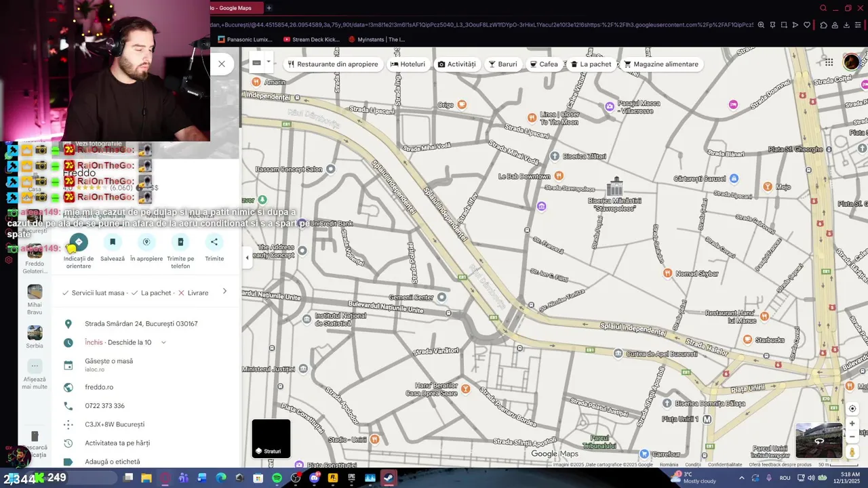868x488 pixels.
Task: Open the Street View photo thumbnail
Action: point(818,441)
